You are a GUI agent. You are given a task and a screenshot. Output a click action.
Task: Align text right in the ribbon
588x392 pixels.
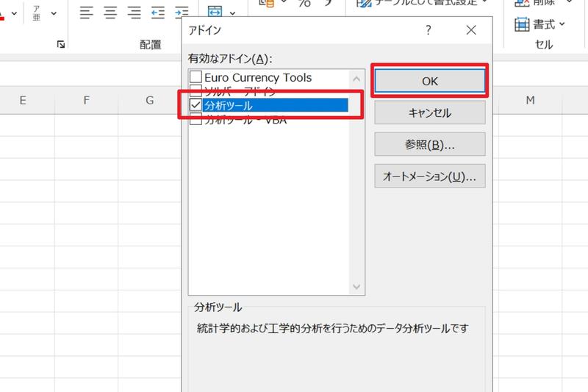[x=135, y=13]
